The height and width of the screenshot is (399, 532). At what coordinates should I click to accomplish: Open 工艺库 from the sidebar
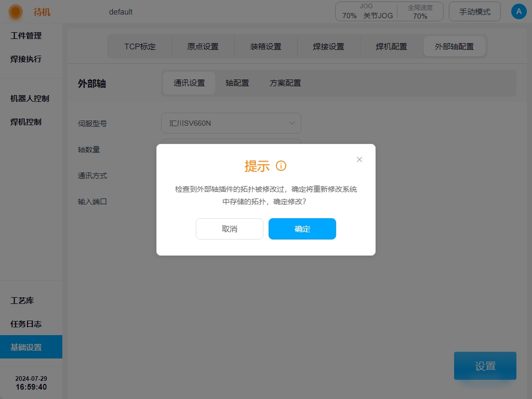(22, 300)
